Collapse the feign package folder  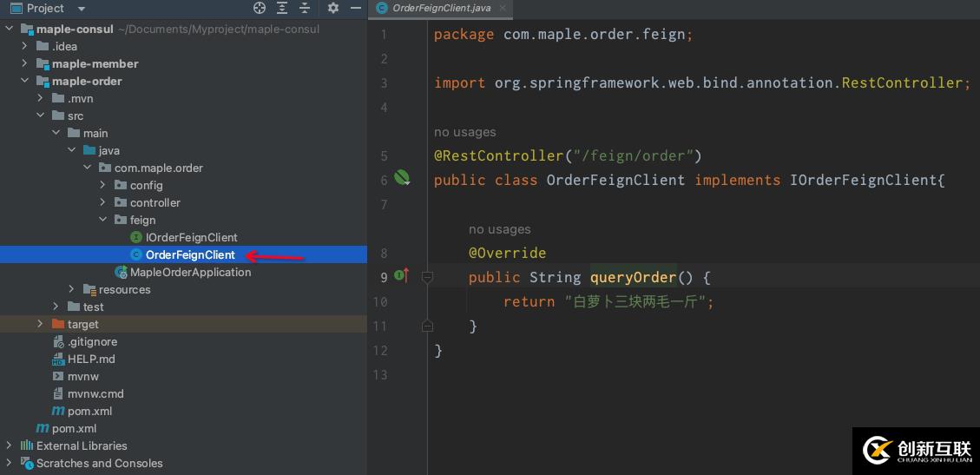(103, 220)
